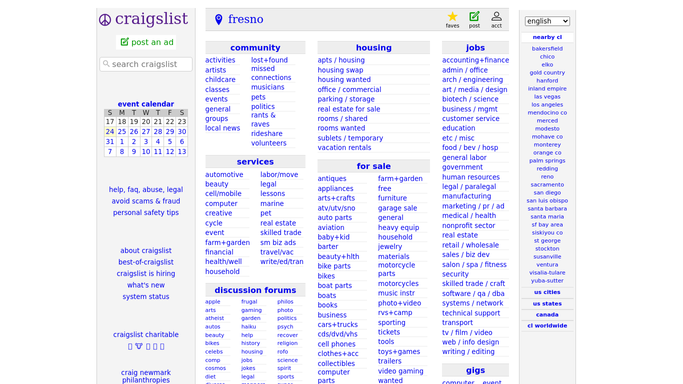
Task: Open the apts / housing link
Action: pos(341,60)
